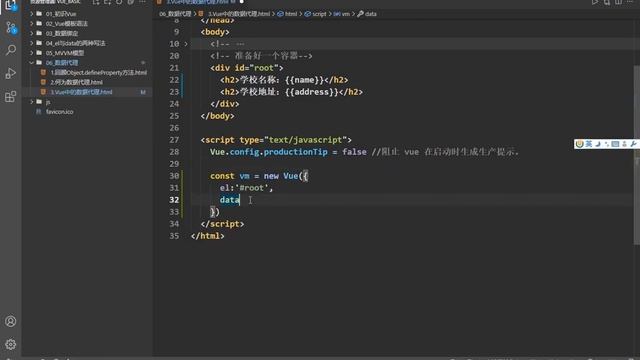Click the editor vertical scrollbar

click(x=637, y=155)
